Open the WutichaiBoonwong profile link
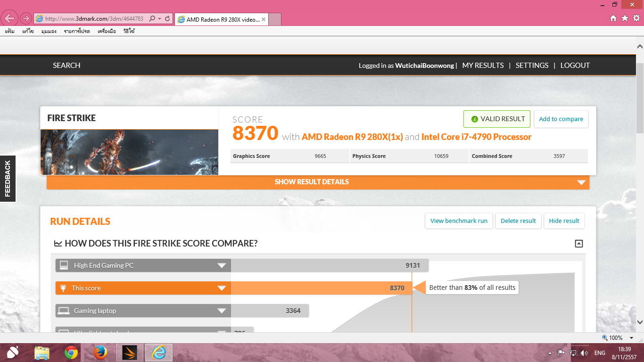This screenshot has width=644, height=362. [x=425, y=66]
